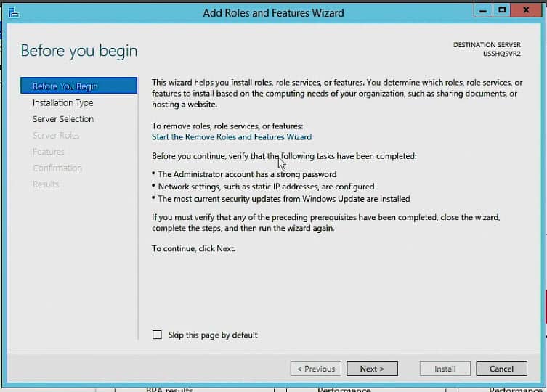Go to the Server Selection step
Screen dimensions: 547x392
62,119
